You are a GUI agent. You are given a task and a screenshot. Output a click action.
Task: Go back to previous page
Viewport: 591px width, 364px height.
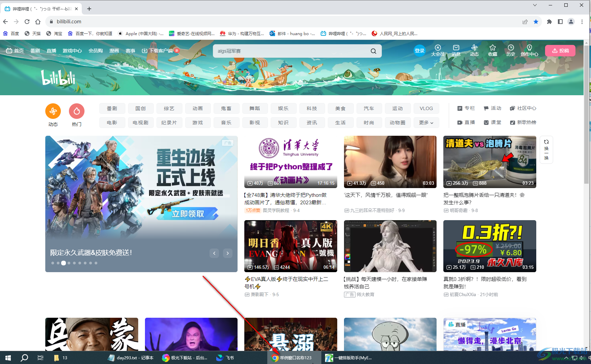click(x=5, y=22)
